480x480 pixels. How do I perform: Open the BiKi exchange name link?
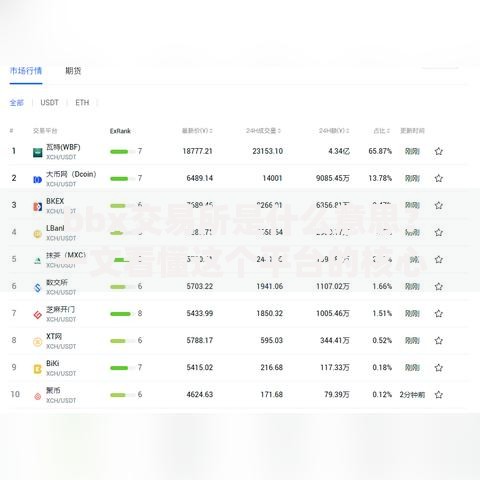[x=53, y=363]
